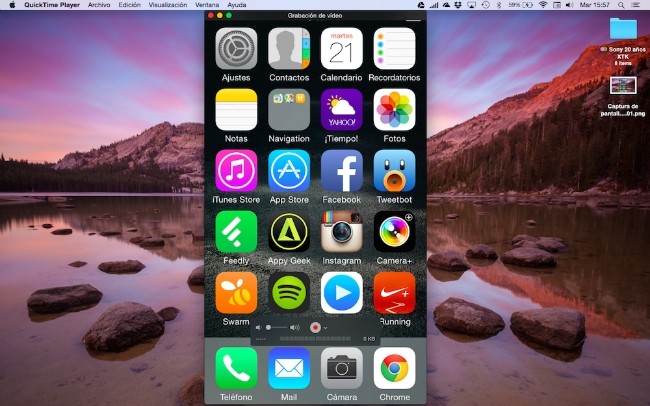The height and width of the screenshot is (406, 650).
Task: Open the Visualización menu
Action: click(x=167, y=5)
